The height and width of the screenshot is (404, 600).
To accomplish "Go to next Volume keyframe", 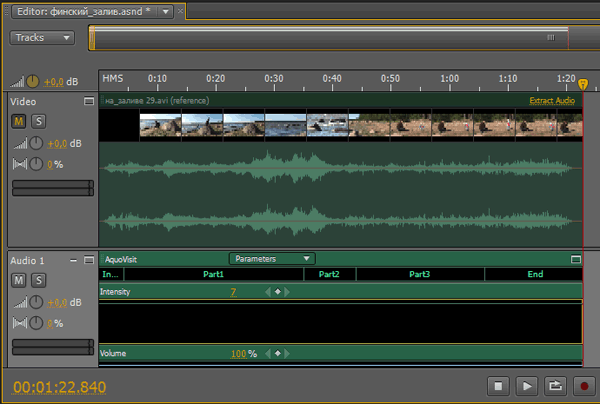I will click(287, 354).
